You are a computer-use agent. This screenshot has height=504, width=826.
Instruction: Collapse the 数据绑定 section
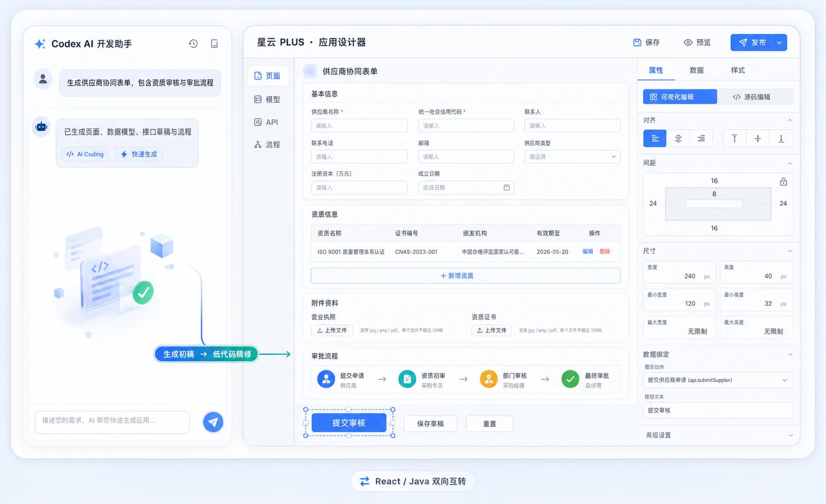[790, 354]
